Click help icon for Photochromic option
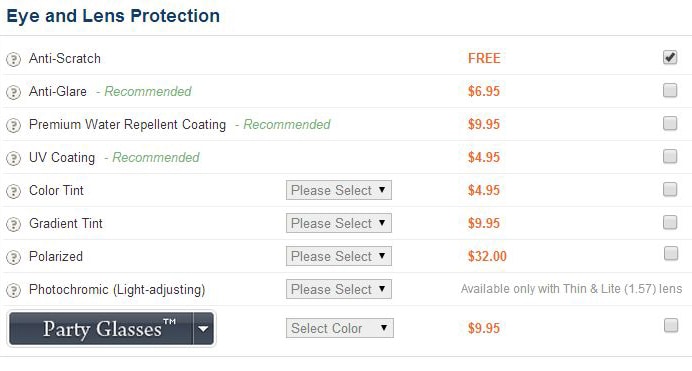 point(13,290)
